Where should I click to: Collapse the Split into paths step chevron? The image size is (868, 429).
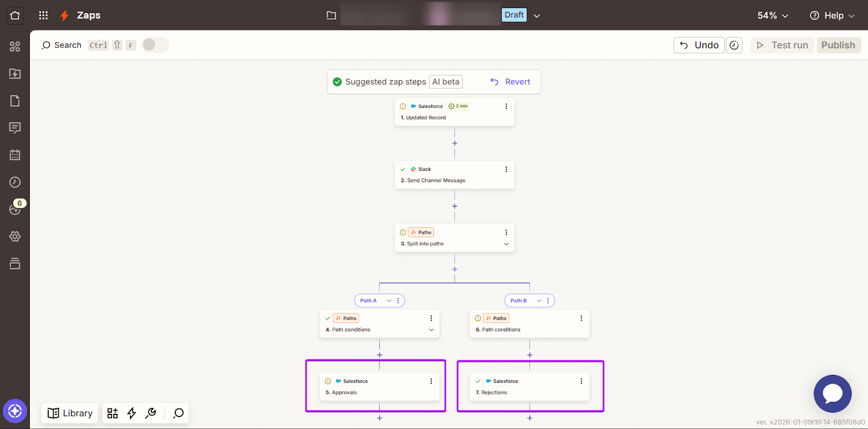[506, 244]
